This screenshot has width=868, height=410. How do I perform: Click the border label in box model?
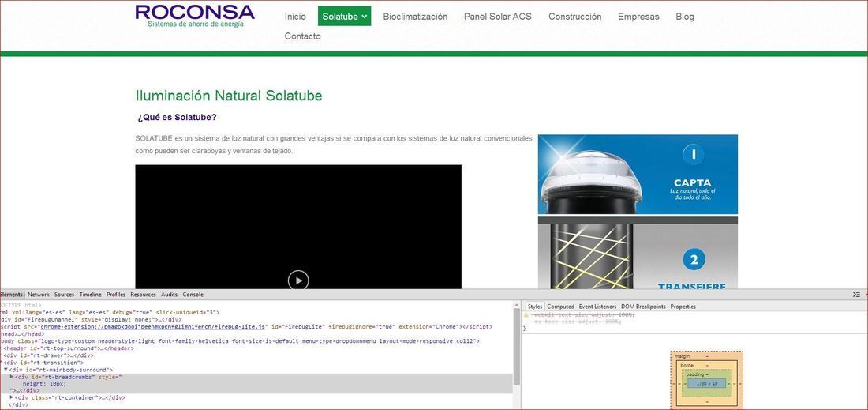687,366
